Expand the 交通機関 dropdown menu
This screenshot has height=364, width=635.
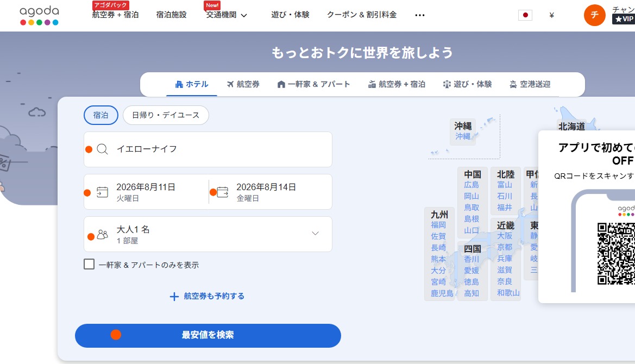pyautogui.click(x=227, y=15)
